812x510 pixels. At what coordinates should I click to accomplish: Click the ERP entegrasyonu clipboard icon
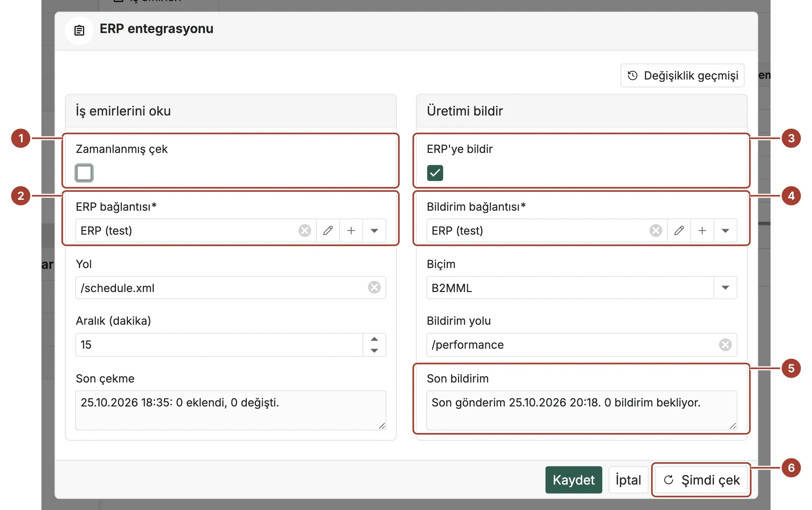[79, 31]
